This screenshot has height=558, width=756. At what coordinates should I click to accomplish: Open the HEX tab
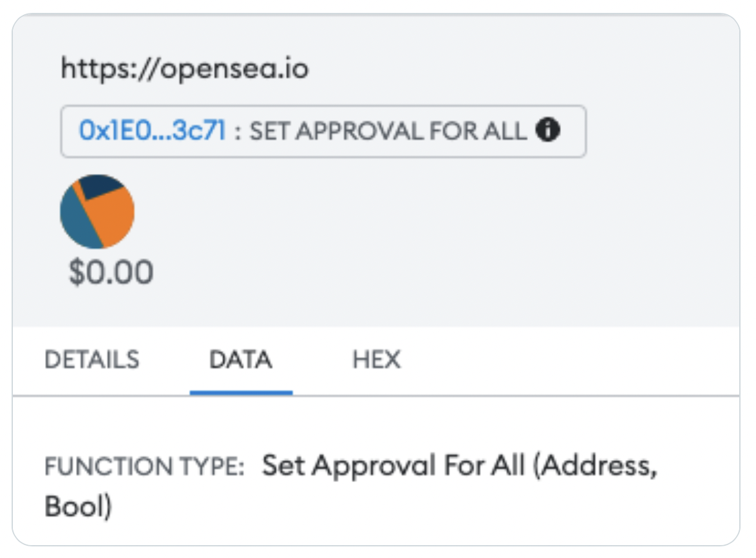pyautogui.click(x=376, y=360)
